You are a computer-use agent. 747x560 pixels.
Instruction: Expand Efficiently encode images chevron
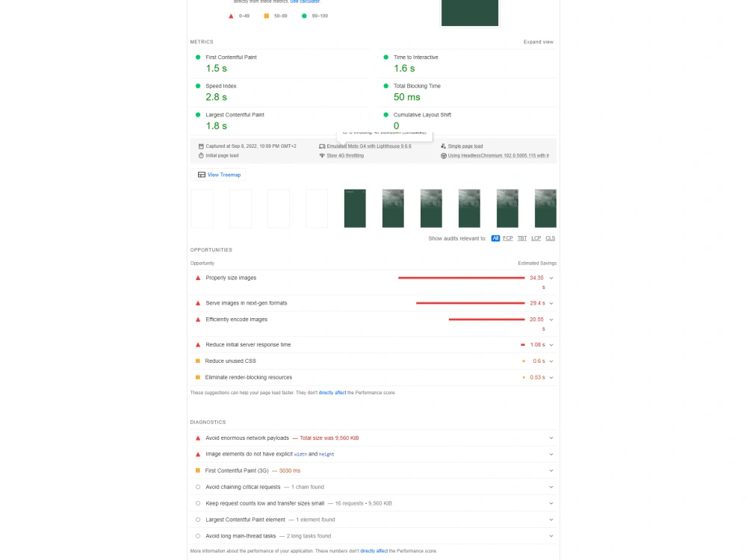(551, 320)
